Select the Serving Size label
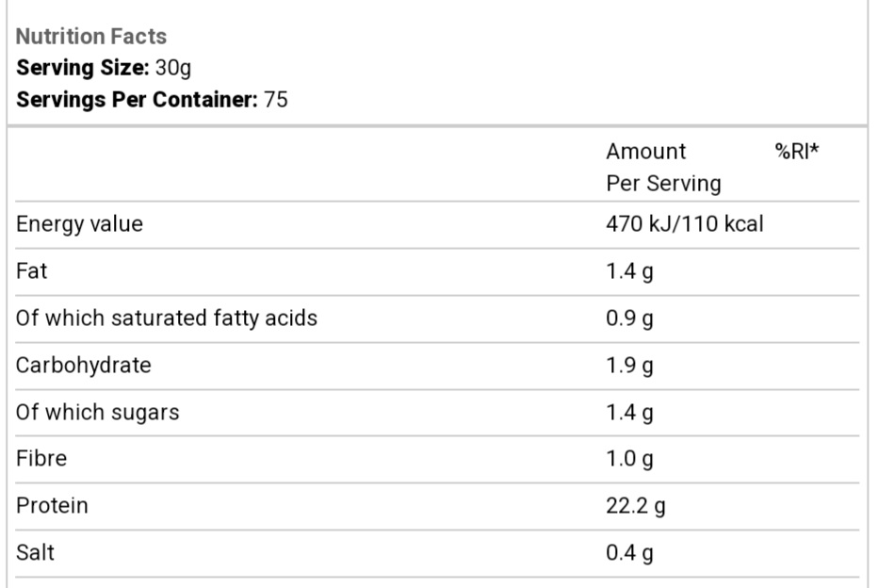This screenshot has height=588, width=878. pos(82,68)
